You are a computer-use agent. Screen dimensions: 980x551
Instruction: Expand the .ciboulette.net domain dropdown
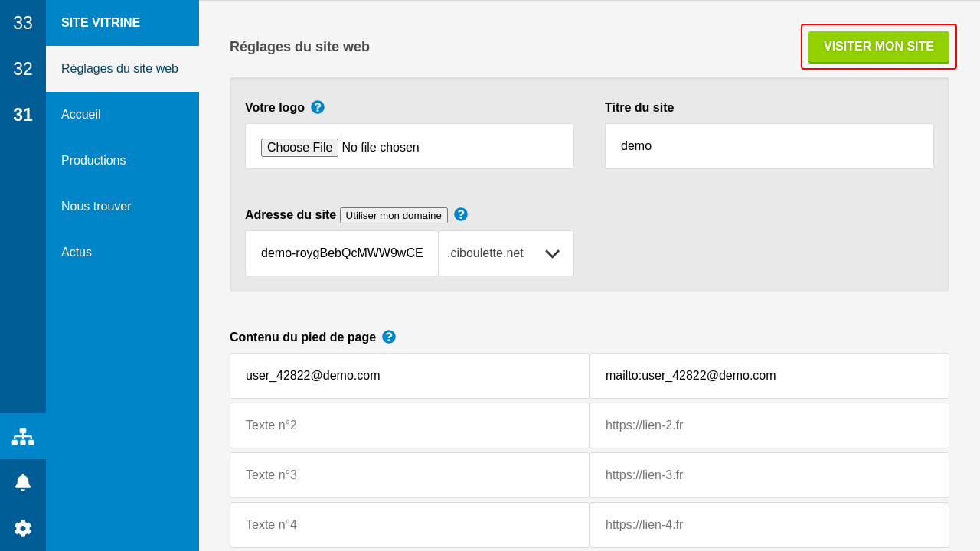[506, 253]
